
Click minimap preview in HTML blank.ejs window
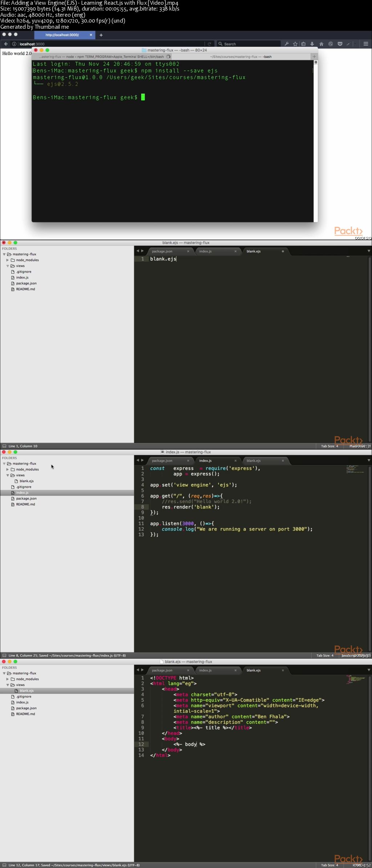[356, 679]
